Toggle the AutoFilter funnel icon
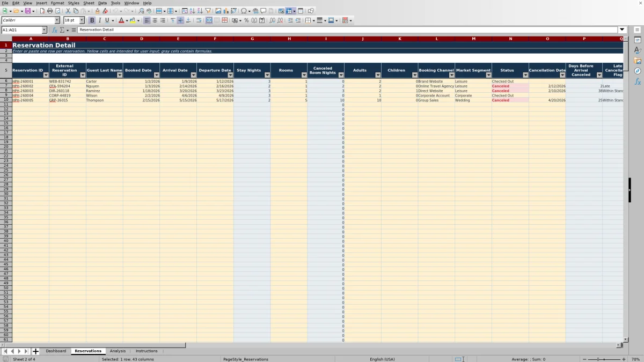This screenshot has width=644, height=362. click(208, 11)
